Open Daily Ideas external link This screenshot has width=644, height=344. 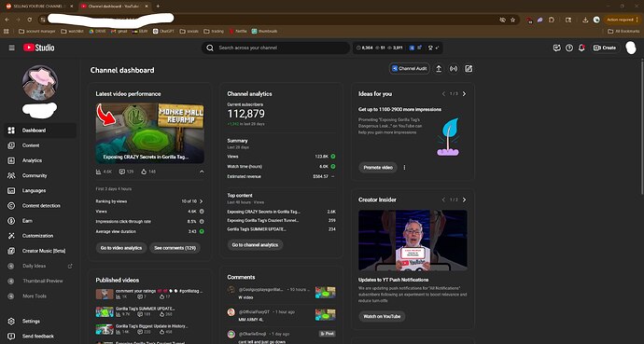point(40,266)
